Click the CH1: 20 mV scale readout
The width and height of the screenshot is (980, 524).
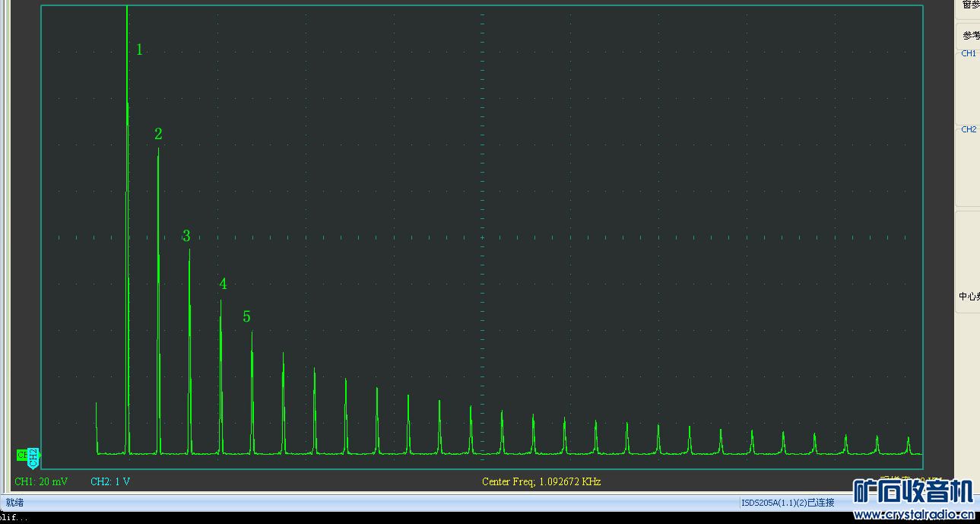click(x=41, y=481)
